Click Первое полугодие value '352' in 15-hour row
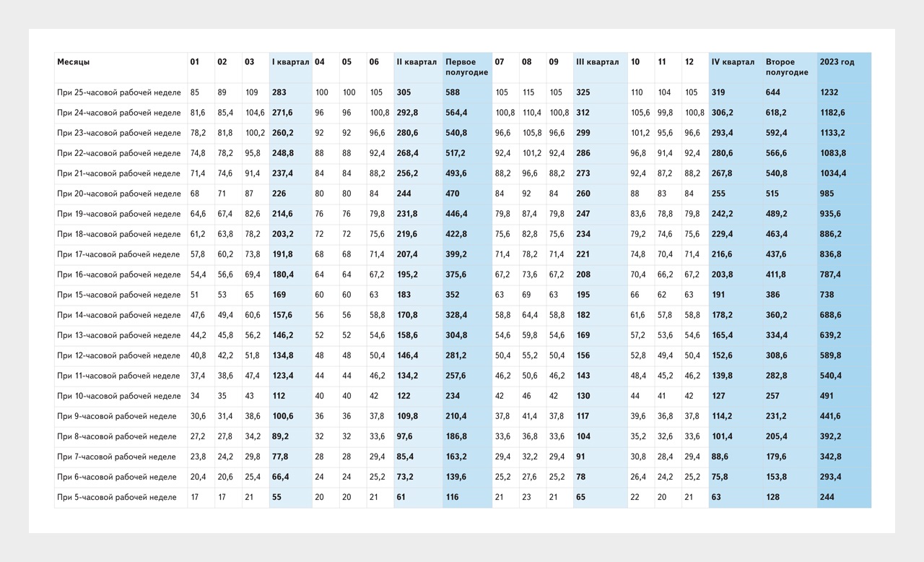 (x=453, y=295)
